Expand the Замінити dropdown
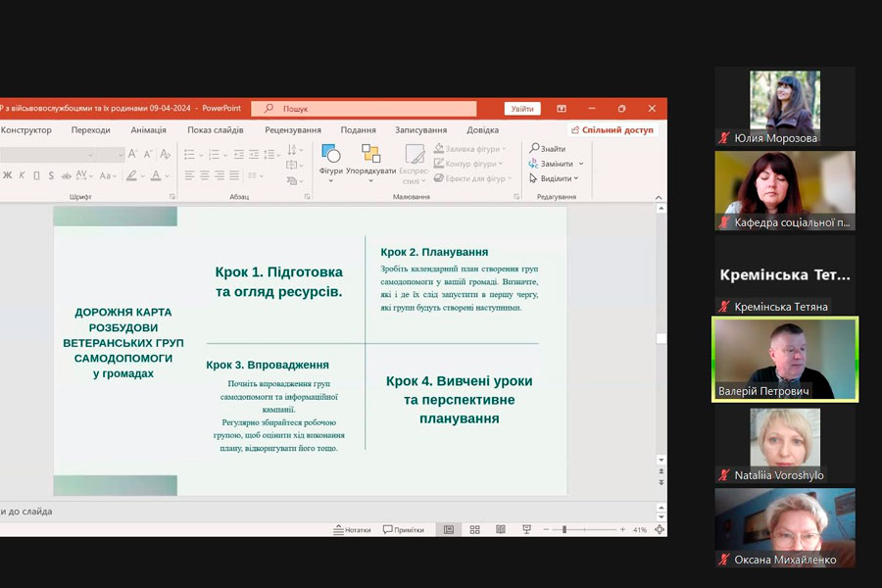This screenshot has height=588, width=882. 581,164
